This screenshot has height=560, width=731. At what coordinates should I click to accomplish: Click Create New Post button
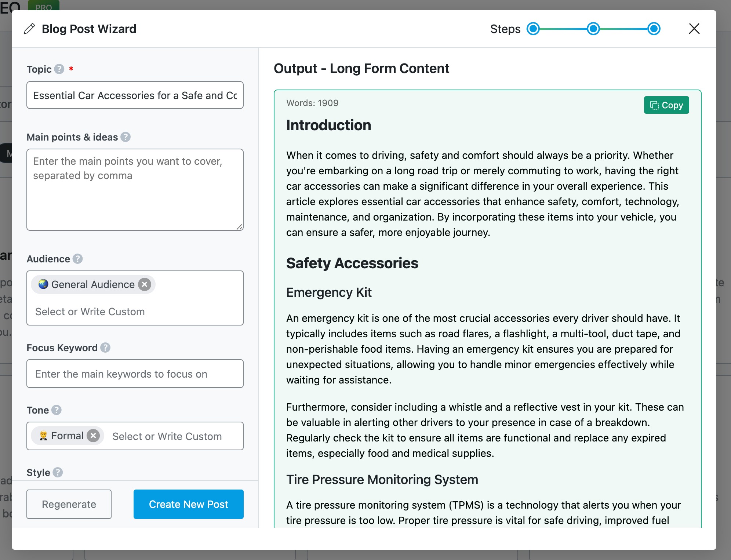[x=189, y=504]
